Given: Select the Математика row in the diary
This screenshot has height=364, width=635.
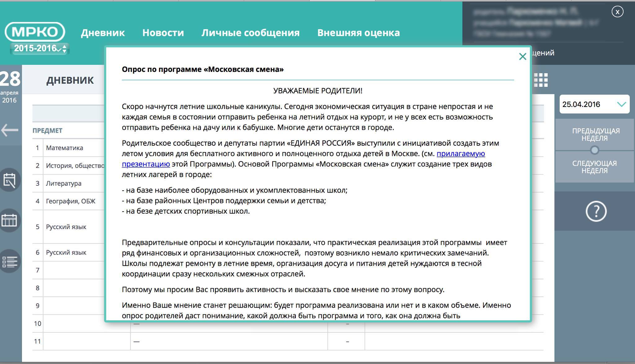Looking at the screenshot, I should pos(64,148).
